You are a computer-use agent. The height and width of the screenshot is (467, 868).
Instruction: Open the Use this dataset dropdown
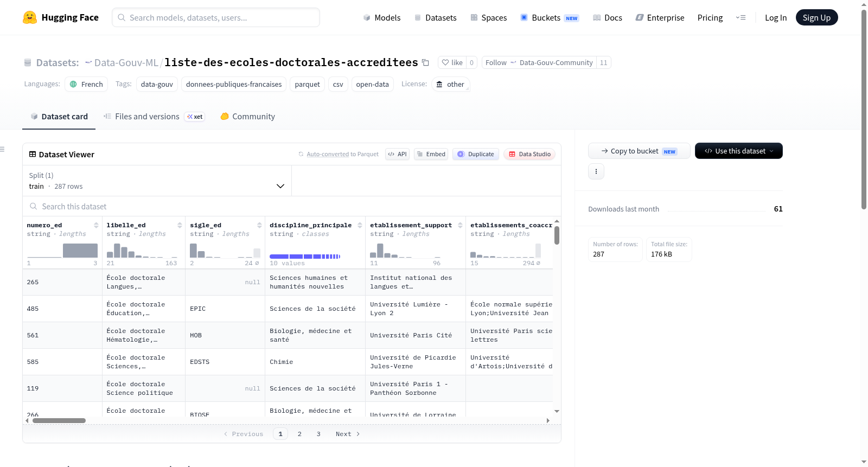tap(739, 151)
